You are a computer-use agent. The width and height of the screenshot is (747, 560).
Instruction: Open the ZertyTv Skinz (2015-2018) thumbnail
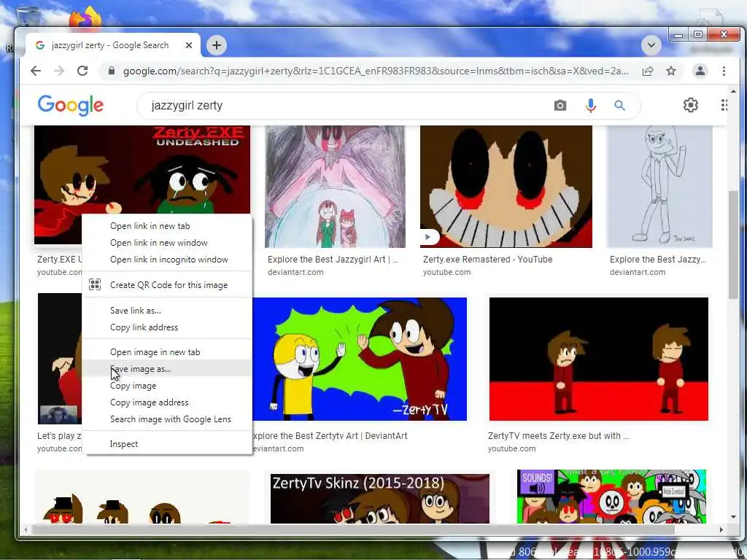[x=379, y=499]
